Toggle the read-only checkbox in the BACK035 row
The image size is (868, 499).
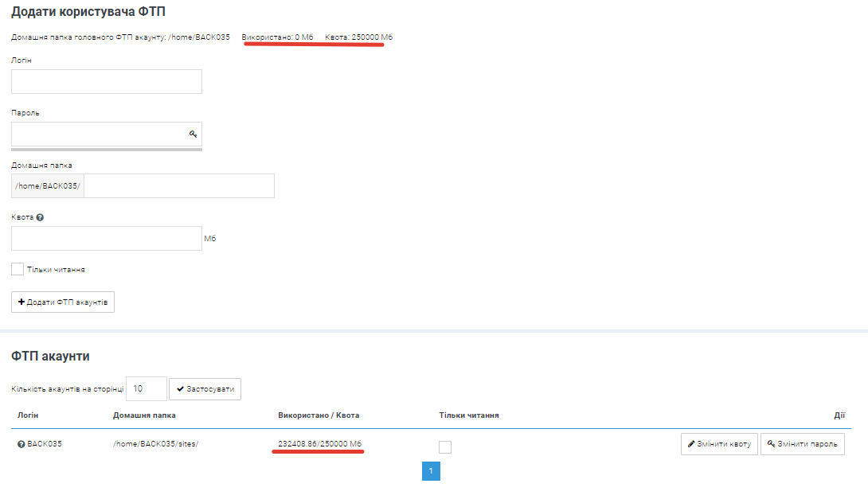click(445, 447)
